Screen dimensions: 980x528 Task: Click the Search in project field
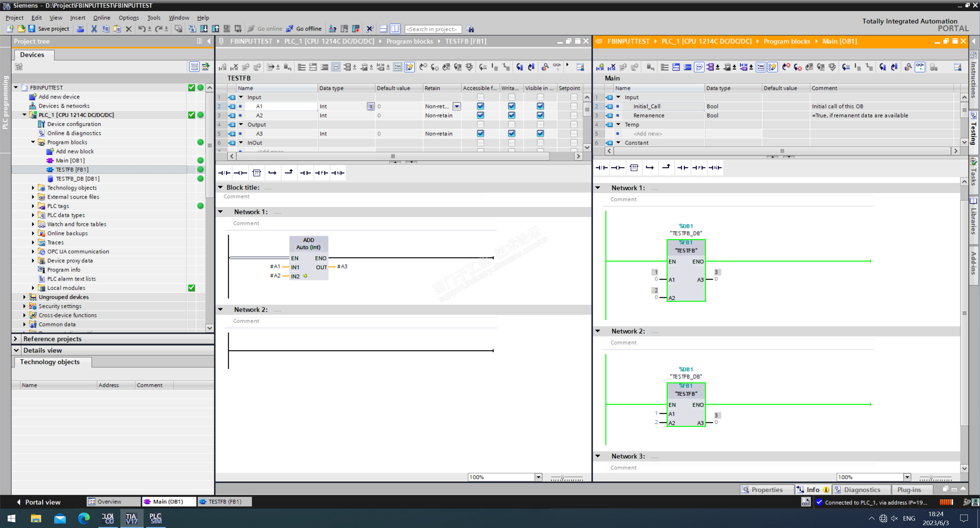click(x=433, y=29)
